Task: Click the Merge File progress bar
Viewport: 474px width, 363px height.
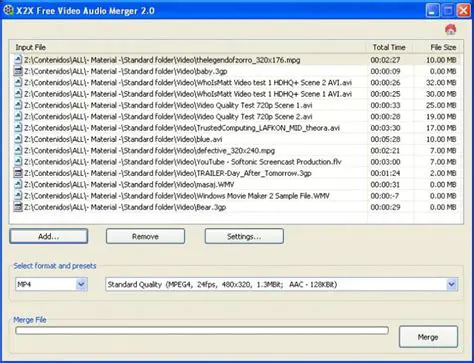Action: click(x=202, y=331)
